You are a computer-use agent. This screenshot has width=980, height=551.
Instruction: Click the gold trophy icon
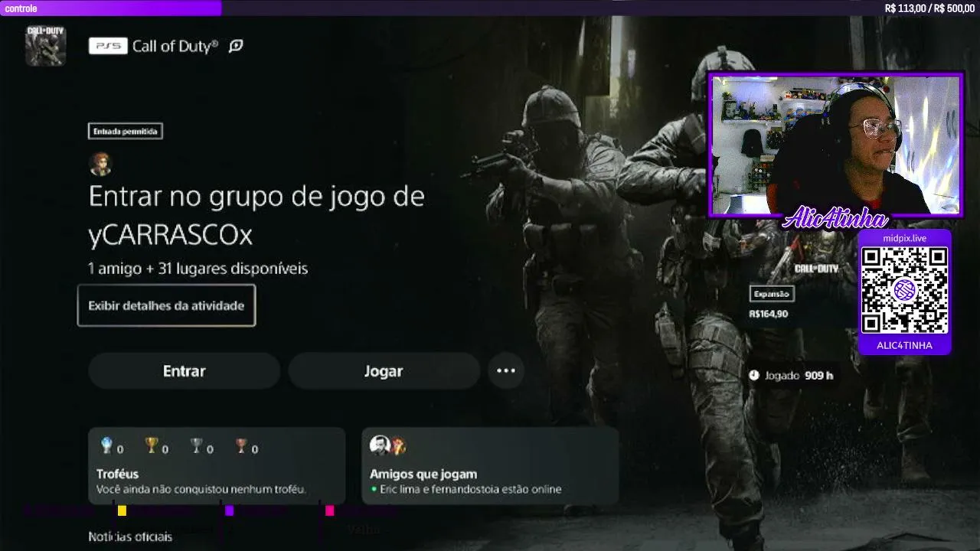[152, 445]
